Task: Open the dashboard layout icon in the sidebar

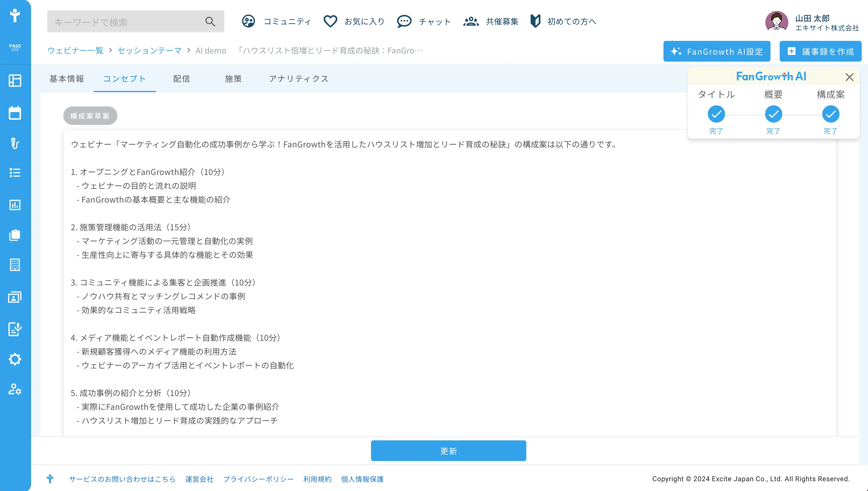Action: [x=15, y=81]
